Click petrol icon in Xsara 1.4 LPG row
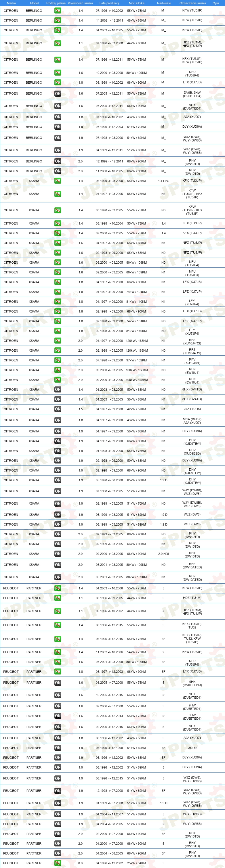This screenshot has width=225, height=868. coord(58,181)
